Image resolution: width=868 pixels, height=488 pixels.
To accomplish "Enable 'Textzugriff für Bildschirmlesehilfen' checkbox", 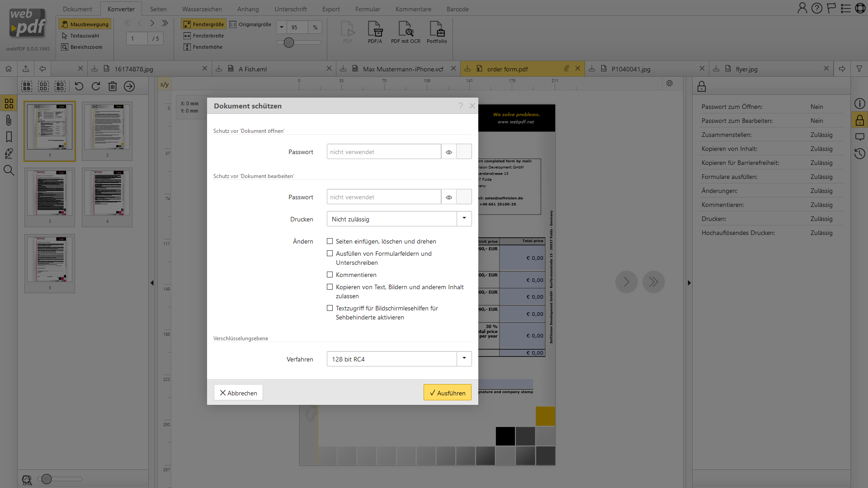I will [x=330, y=308].
